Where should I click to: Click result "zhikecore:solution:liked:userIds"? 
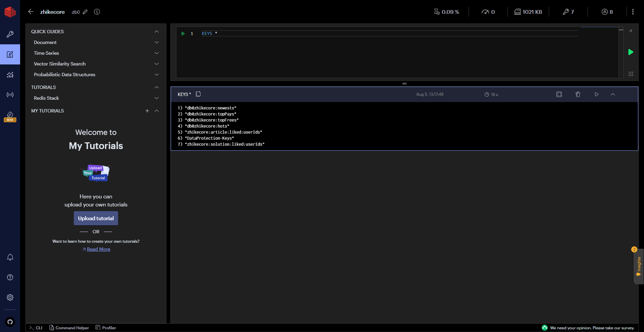[x=224, y=144]
